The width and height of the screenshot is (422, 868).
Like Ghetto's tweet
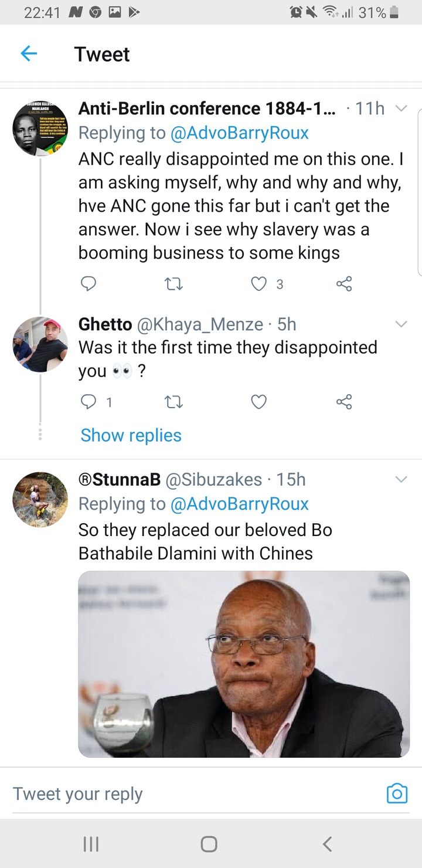click(x=258, y=402)
